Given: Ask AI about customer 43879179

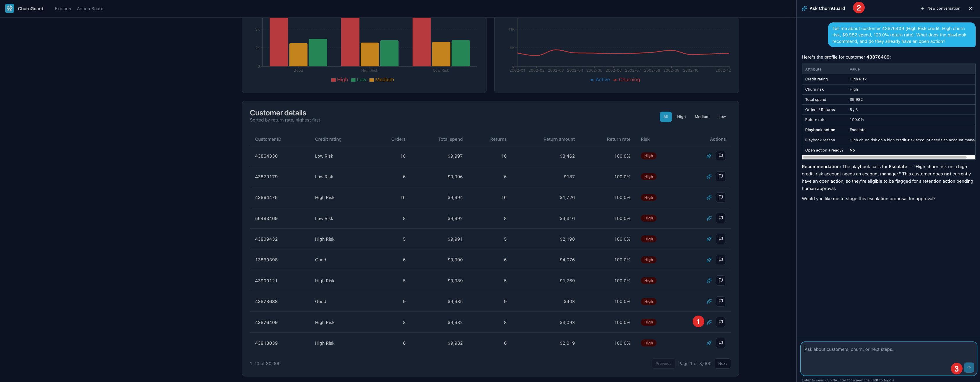Looking at the screenshot, I should [x=709, y=177].
